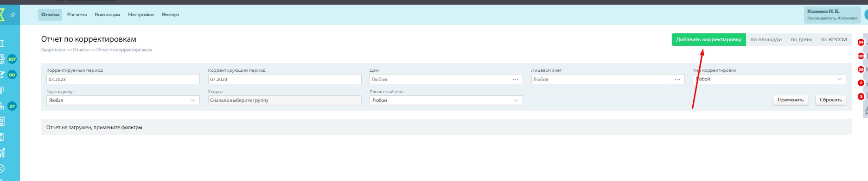Click the 'Отчет по корректировкам' page heading
Image resolution: width=868 pixels, height=181 pixels.
(89, 39)
